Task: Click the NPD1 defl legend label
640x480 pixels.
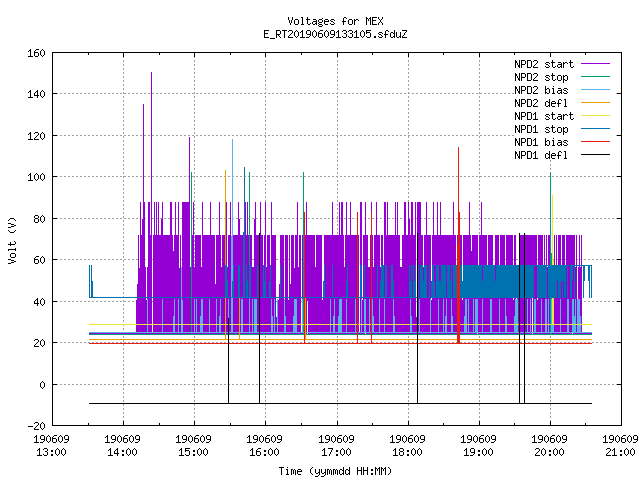Action: (x=541, y=155)
